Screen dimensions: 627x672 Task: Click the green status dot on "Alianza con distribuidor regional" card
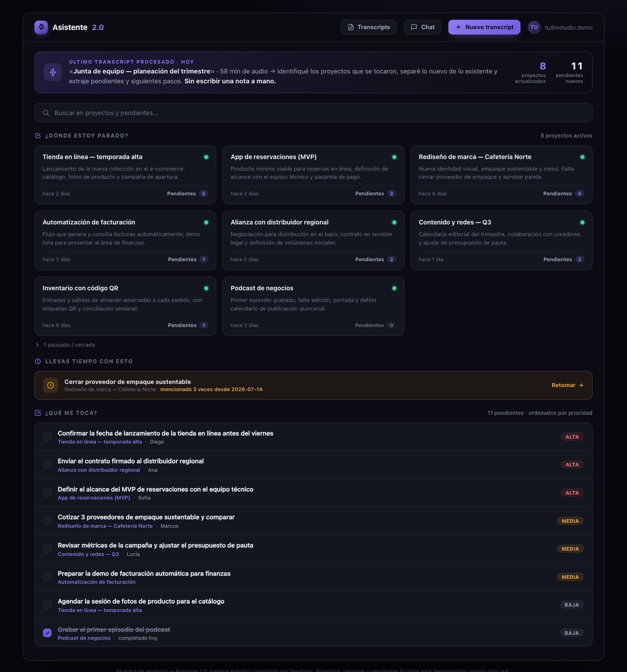(x=394, y=223)
